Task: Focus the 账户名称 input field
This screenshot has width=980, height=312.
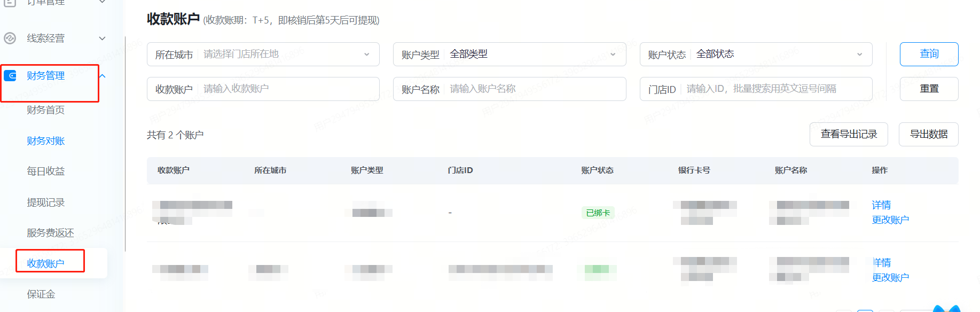Action: click(534, 89)
